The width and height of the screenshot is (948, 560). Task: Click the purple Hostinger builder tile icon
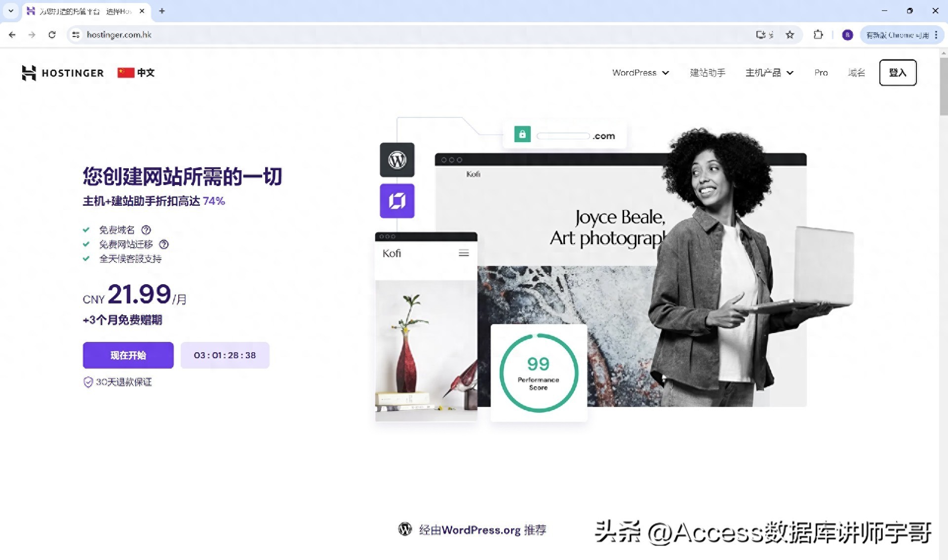(397, 201)
